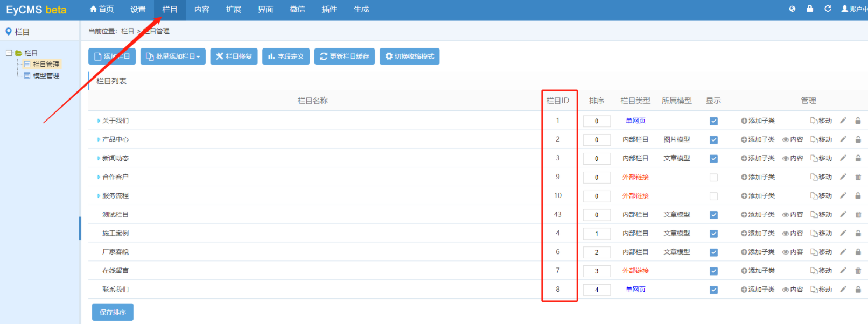
Task: Open the 插件 top menu
Action: (x=329, y=10)
